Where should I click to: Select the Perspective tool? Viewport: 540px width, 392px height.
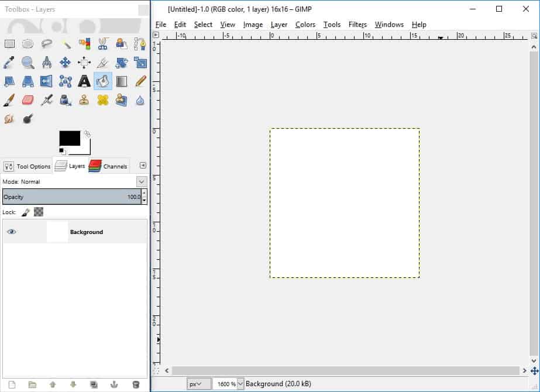pyautogui.click(x=28, y=81)
